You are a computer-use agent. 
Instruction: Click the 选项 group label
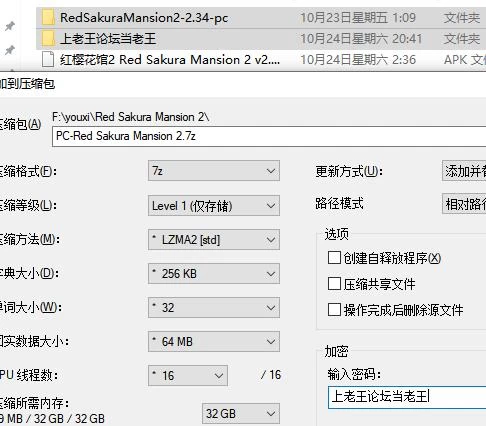(x=337, y=234)
